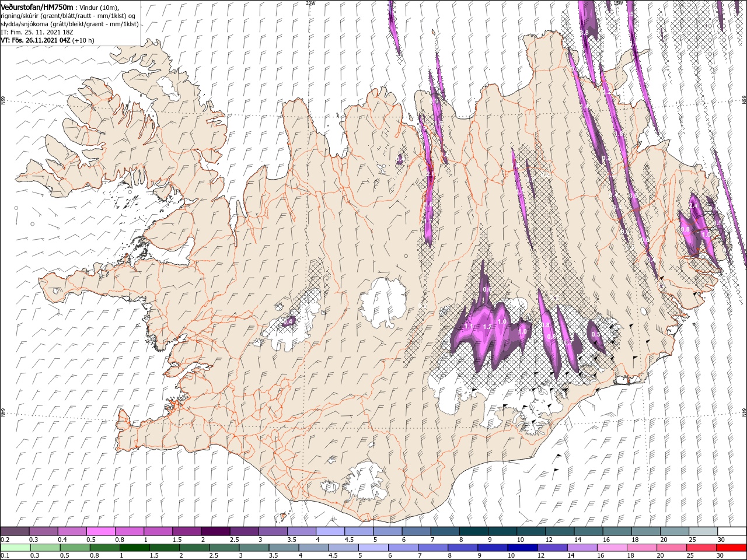Click the 'VT: Fös. 26.11.2021 04Z' valid time
Image resolution: width=747 pixels, height=560 pixels.
pos(36,40)
